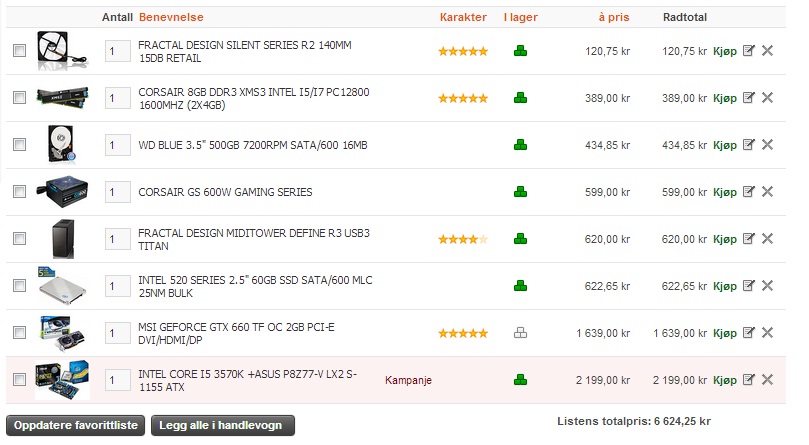
Task: Remove WD Blue 500GB with X icon
Action: point(767,145)
